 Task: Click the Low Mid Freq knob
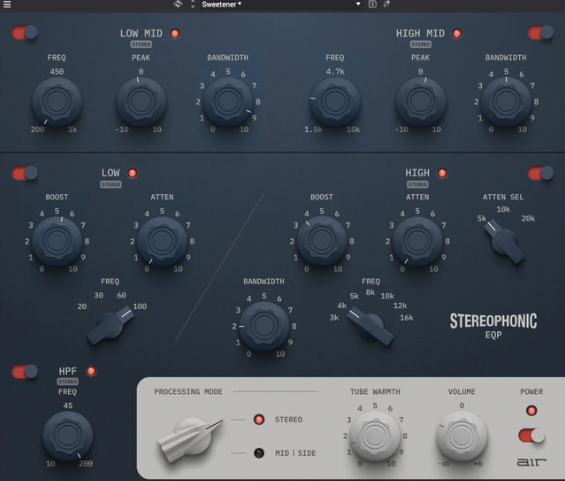57,101
